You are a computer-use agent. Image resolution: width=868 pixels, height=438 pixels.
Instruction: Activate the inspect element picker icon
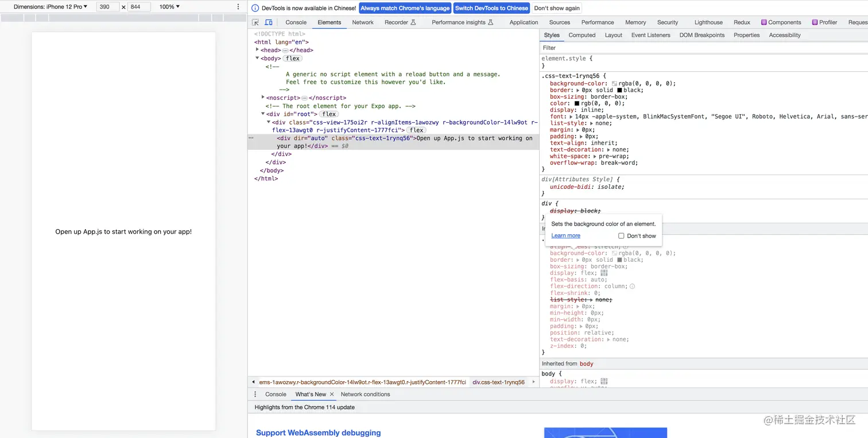255,22
